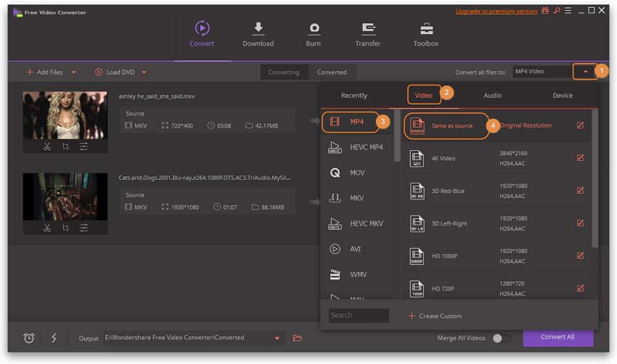Open the Audio format tab
The width and height of the screenshot is (617, 364).
pos(492,96)
